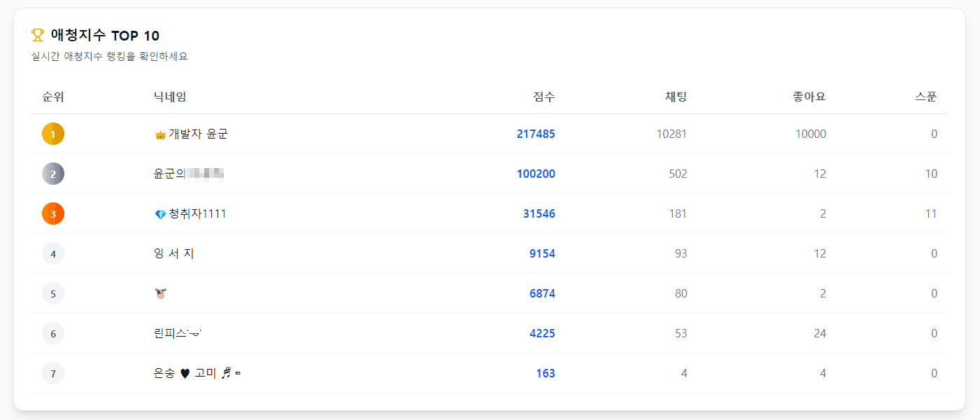Click the 닉네임 column header
980x420 pixels.
[170, 97]
